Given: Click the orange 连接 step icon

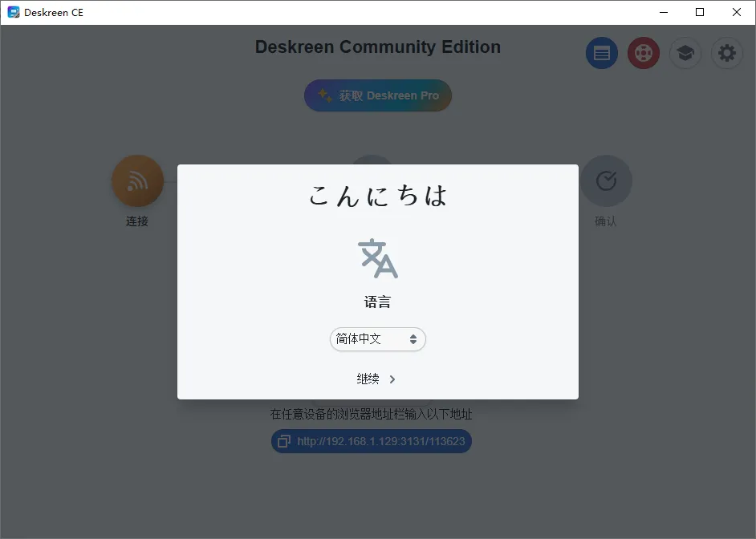Looking at the screenshot, I should coord(138,181).
